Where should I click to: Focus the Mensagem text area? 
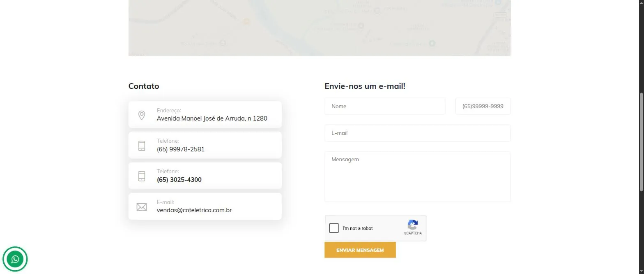click(x=418, y=176)
